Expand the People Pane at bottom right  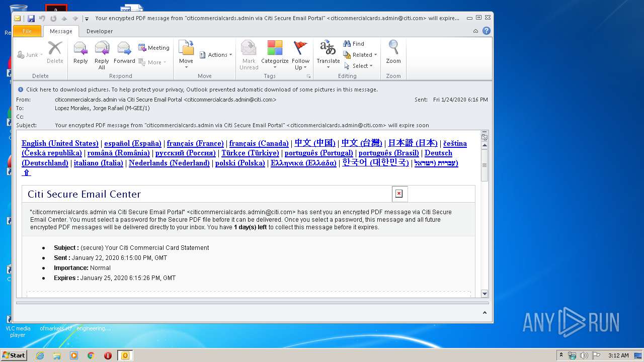click(x=485, y=313)
